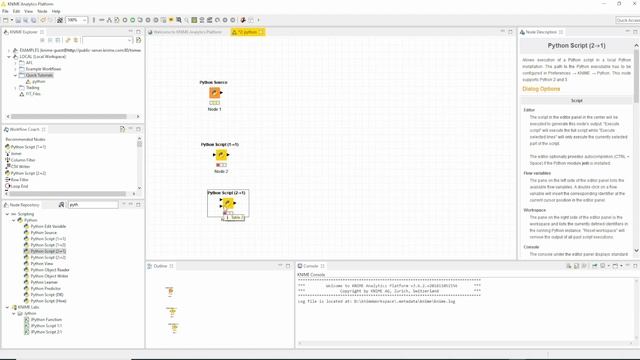Select Python Predictor in Node Repository
640x360 pixels.
point(45,289)
